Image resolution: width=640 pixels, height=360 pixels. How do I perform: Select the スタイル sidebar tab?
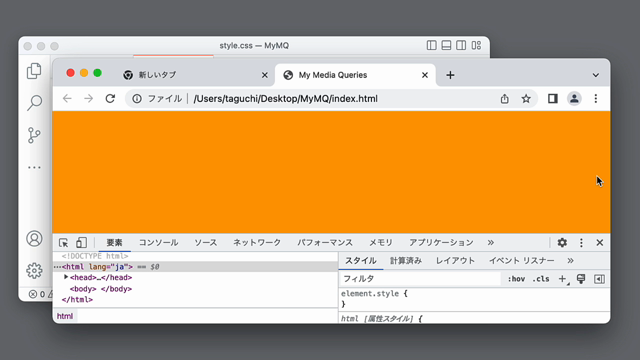coord(361,260)
